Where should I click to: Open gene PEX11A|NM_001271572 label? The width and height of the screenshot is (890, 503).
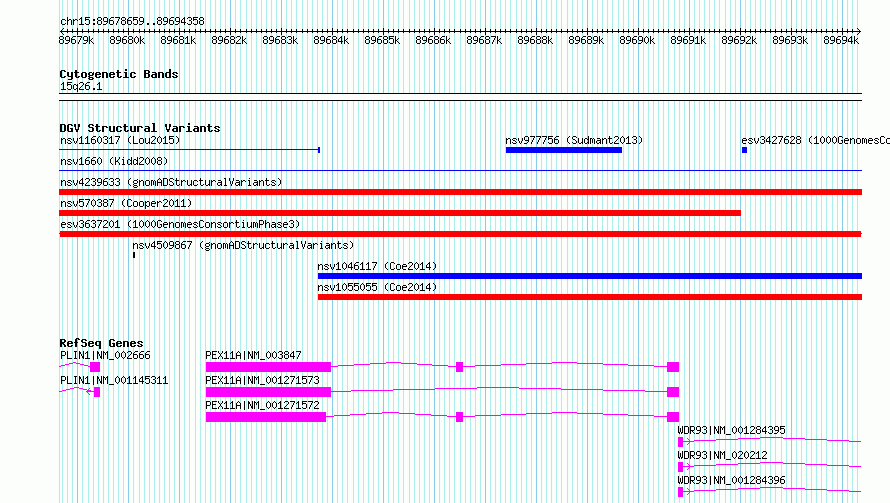point(262,405)
